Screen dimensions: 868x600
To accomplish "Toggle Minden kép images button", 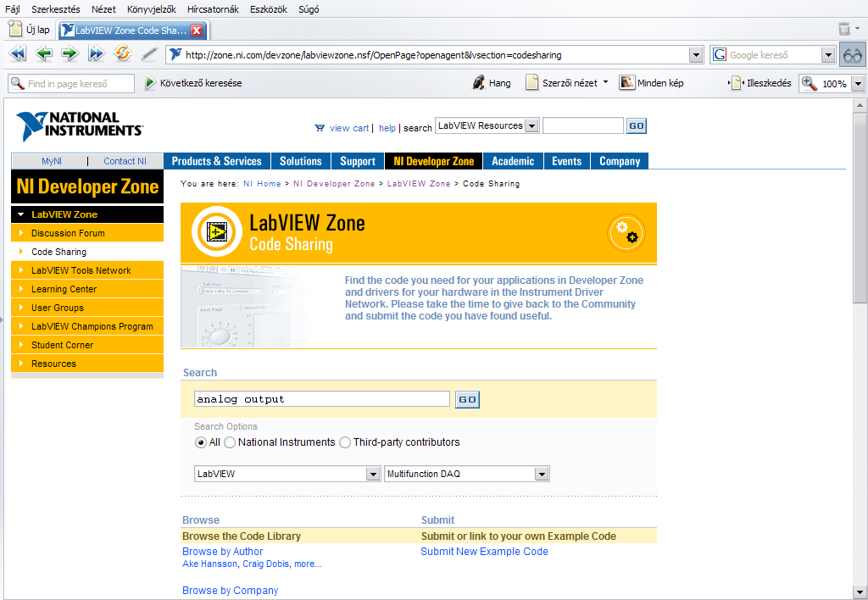I will [x=652, y=83].
